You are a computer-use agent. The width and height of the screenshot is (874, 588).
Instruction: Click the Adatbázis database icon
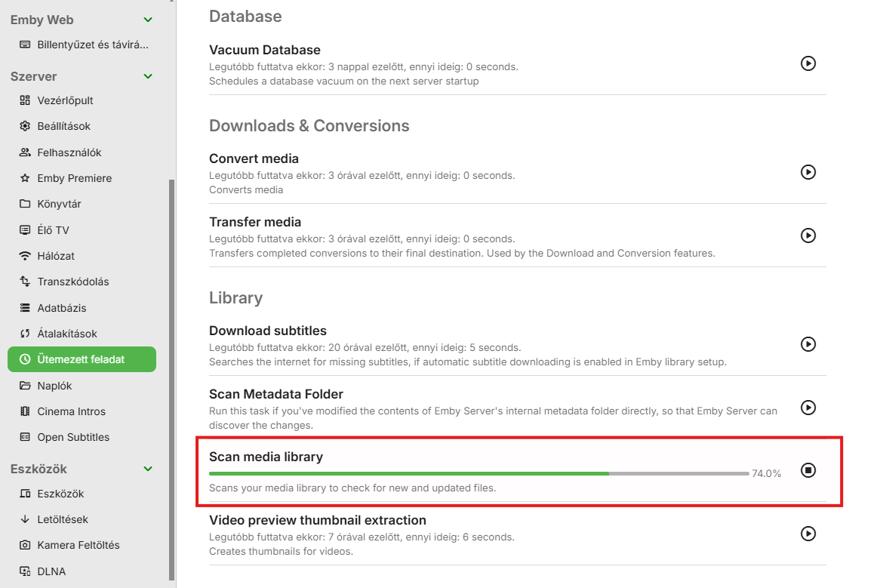point(25,308)
